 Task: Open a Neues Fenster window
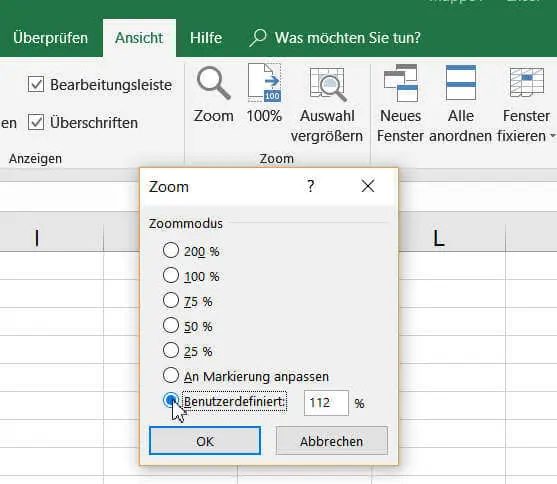(x=400, y=104)
